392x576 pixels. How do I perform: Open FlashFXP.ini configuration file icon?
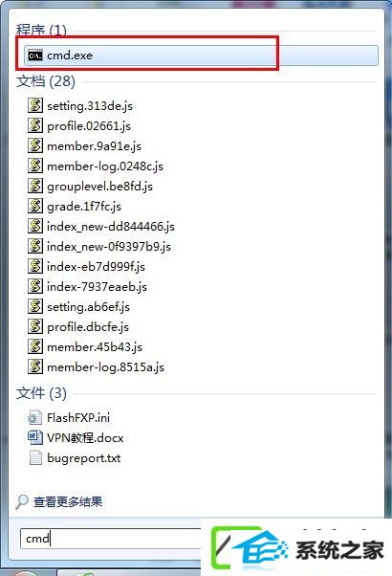tap(35, 418)
